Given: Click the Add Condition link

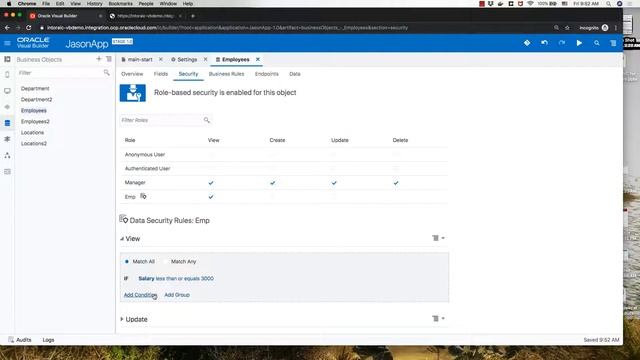Looking at the screenshot, I should [x=140, y=295].
